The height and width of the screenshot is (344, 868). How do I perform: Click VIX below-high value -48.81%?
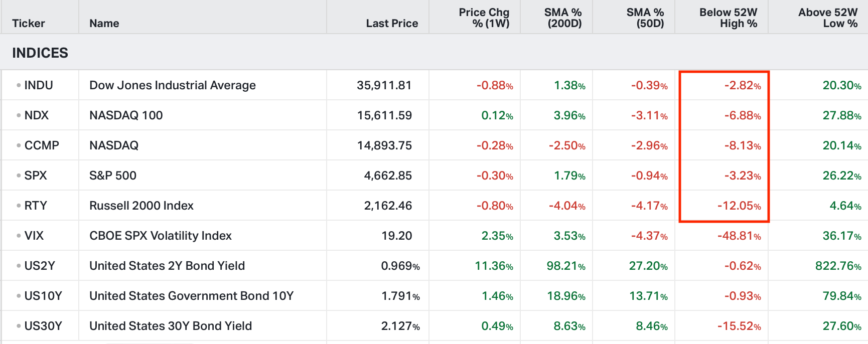pos(739,236)
